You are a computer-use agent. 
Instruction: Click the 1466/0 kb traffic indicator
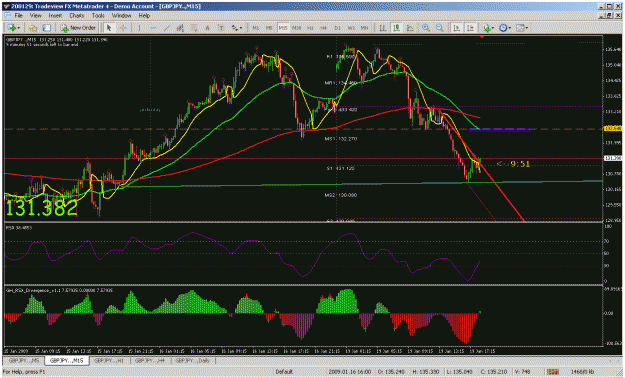click(x=582, y=372)
